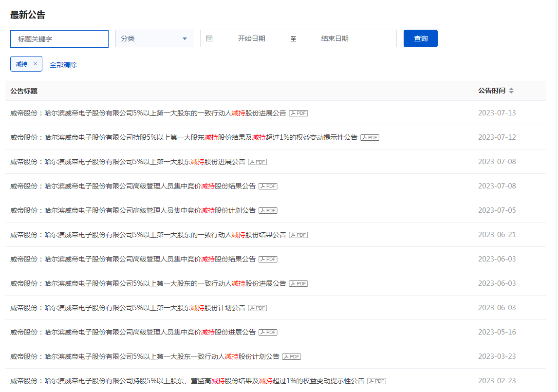This screenshot has height=392, width=558.
Task: Click 全部清除 to clear all filters
Action: [x=63, y=64]
